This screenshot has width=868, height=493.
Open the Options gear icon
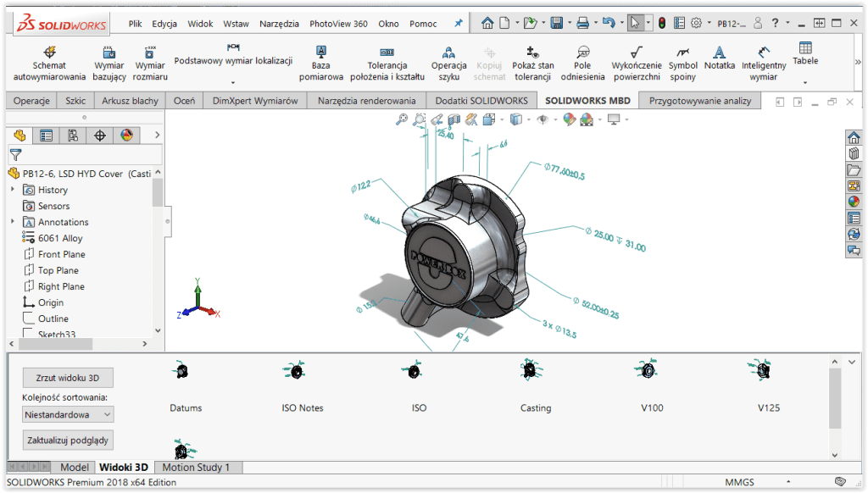tap(696, 23)
